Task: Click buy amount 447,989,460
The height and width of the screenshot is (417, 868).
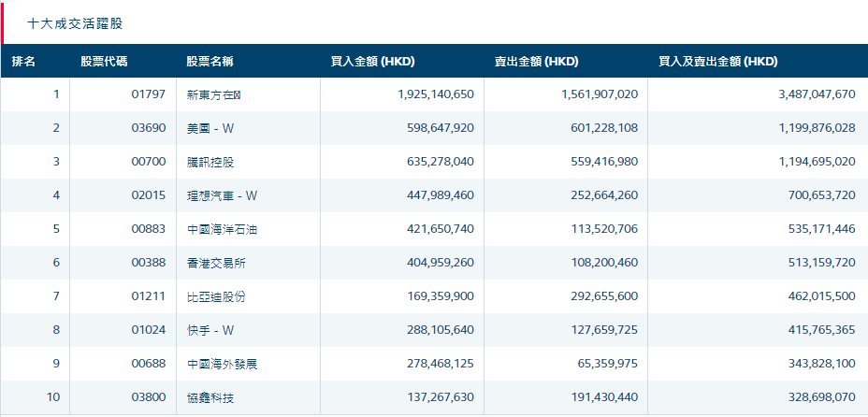Action: point(442,195)
